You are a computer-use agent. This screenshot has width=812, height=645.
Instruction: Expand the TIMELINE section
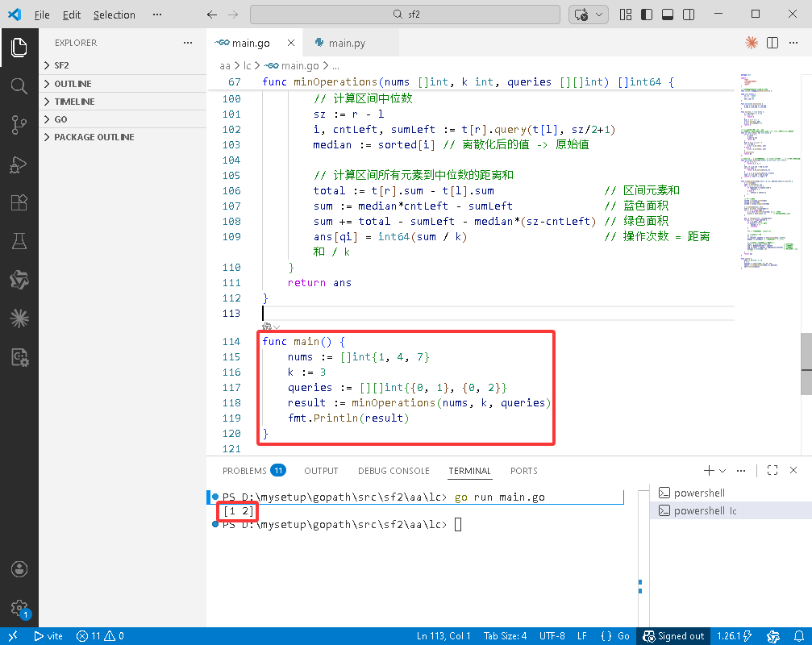[123, 102]
